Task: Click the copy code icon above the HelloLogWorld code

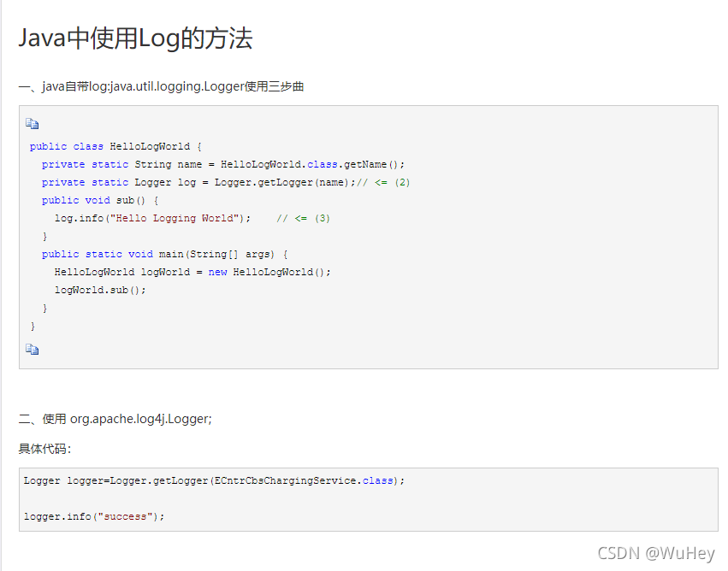Action: pyautogui.click(x=32, y=124)
